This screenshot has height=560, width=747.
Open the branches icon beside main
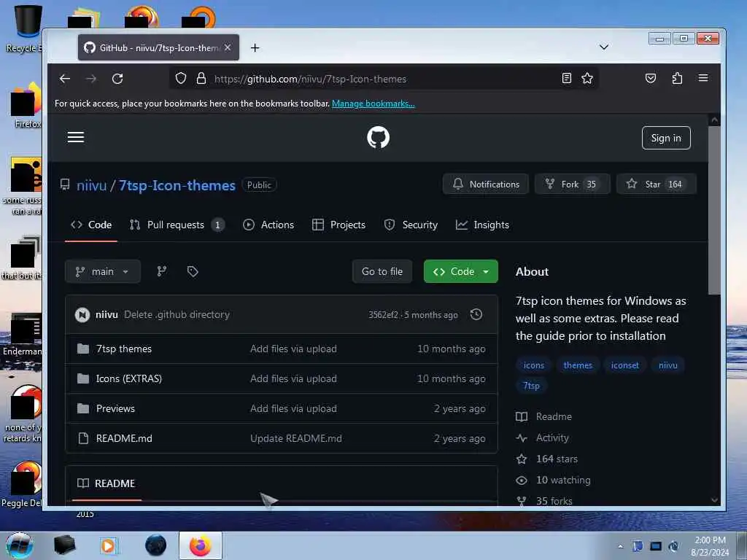[162, 271]
